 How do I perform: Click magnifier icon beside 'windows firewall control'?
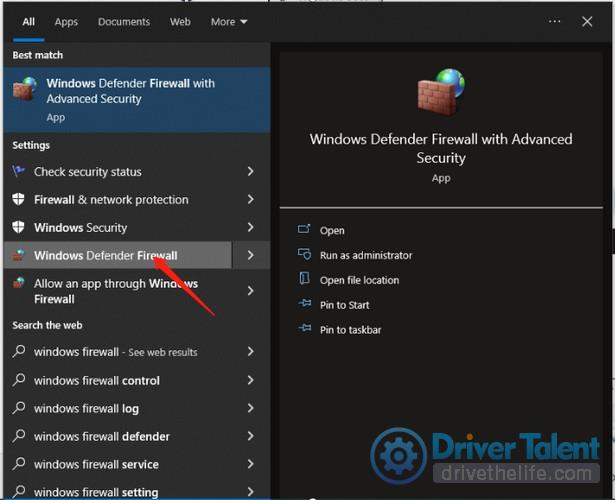click(18, 380)
